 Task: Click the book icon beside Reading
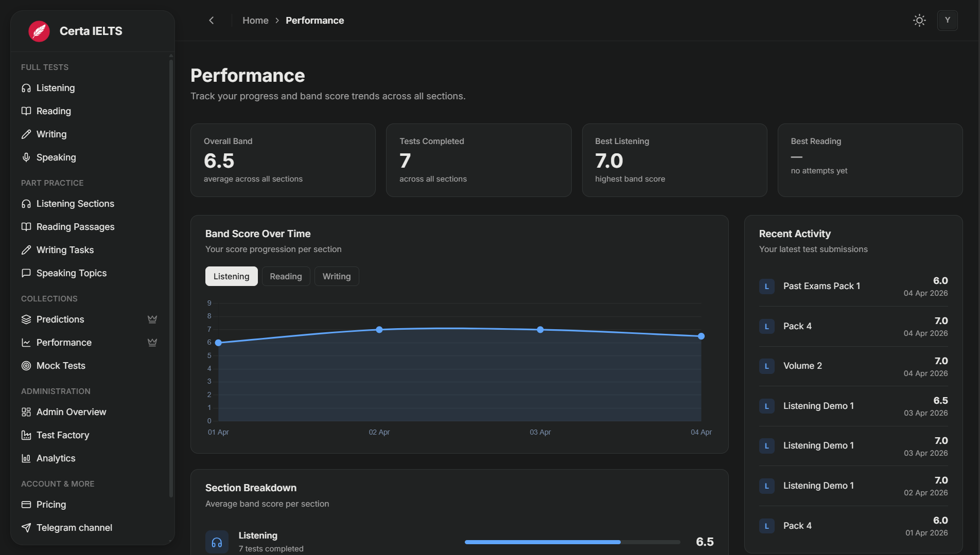point(26,111)
